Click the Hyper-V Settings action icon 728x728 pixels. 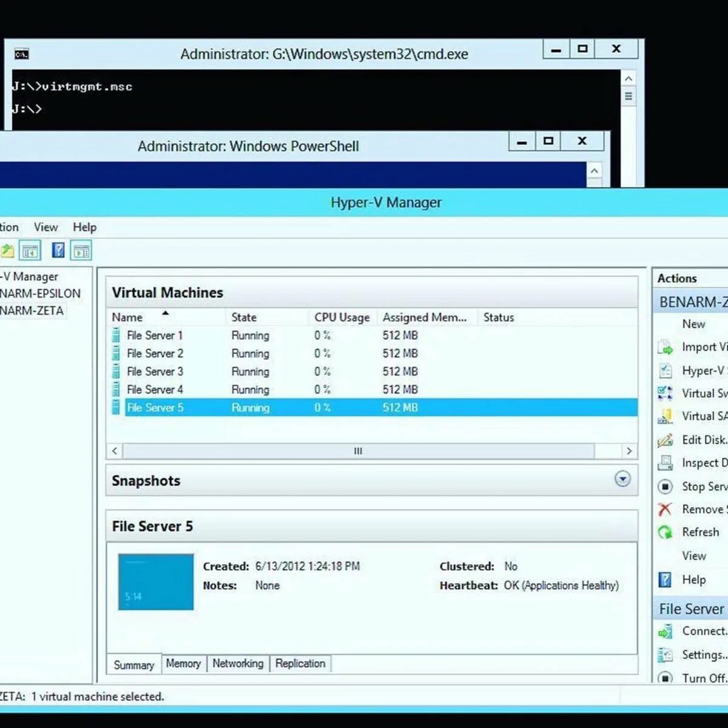(666, 371)
